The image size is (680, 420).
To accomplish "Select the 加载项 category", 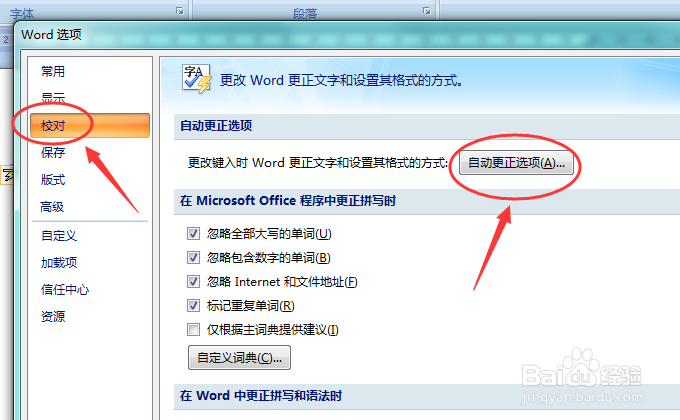I will click(x=59, y=262).
